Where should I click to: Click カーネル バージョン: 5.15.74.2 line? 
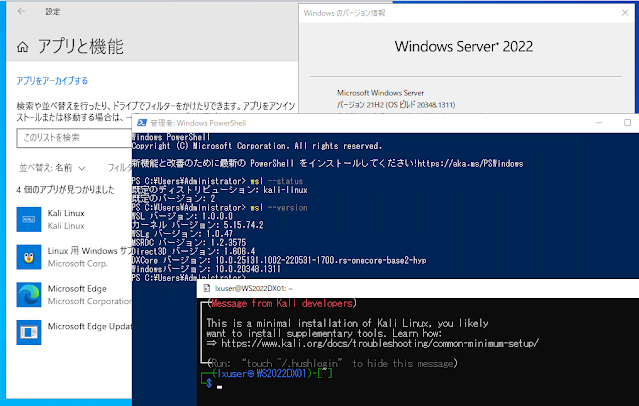point(197,225)
